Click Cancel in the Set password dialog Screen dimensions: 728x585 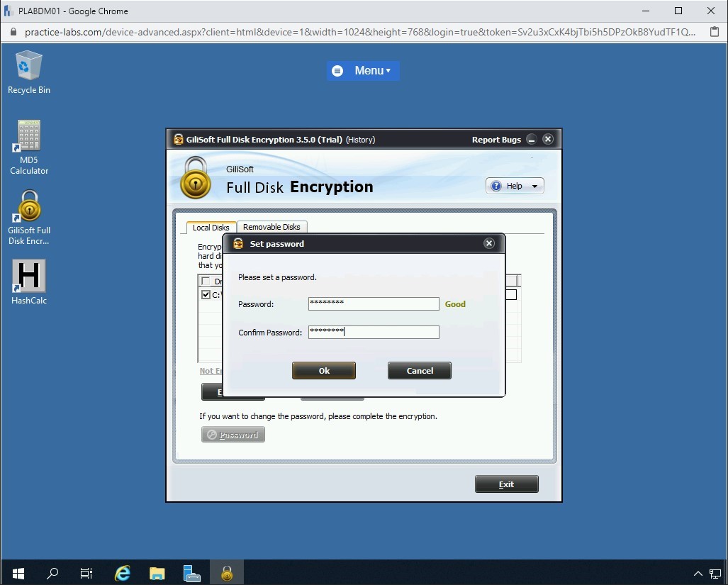420,371
